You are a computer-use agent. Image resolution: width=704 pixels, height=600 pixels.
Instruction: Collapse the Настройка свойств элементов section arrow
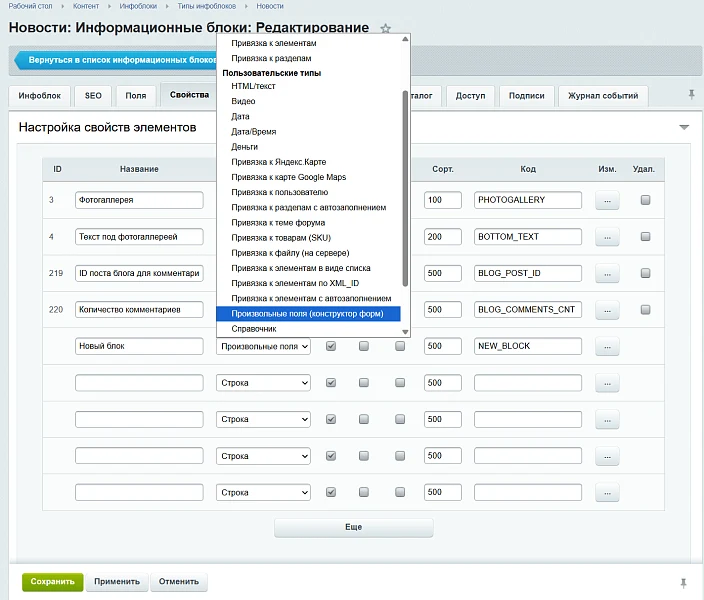684,128
